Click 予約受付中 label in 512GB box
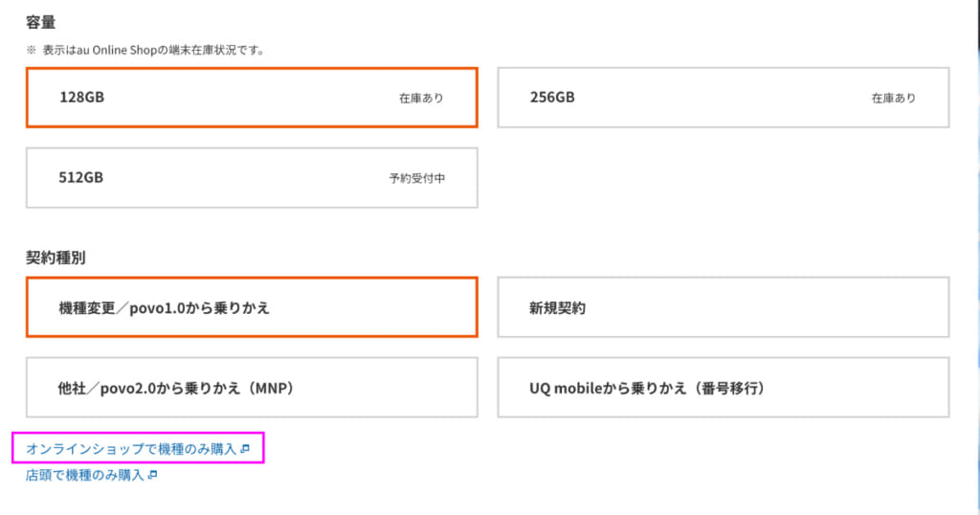 [x=417, y=178]
